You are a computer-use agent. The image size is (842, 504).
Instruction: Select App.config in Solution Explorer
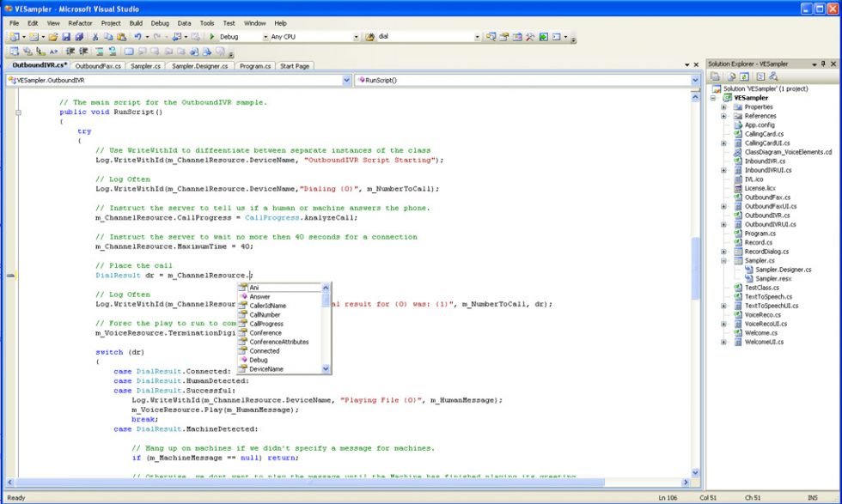pos(760,124)
